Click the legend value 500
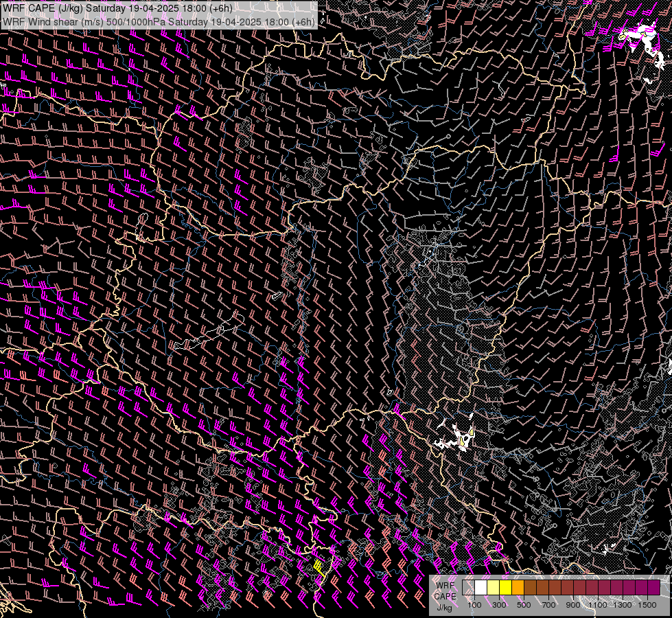The height and width of the screenshot is (618, 672). (x=524, y=605)
